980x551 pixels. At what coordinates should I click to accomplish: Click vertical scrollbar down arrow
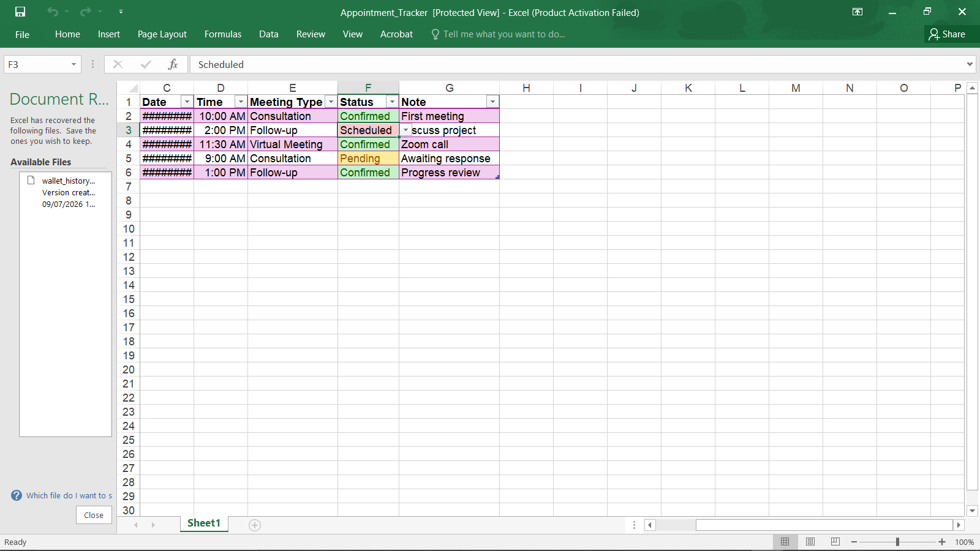click(x=973, y=511)
